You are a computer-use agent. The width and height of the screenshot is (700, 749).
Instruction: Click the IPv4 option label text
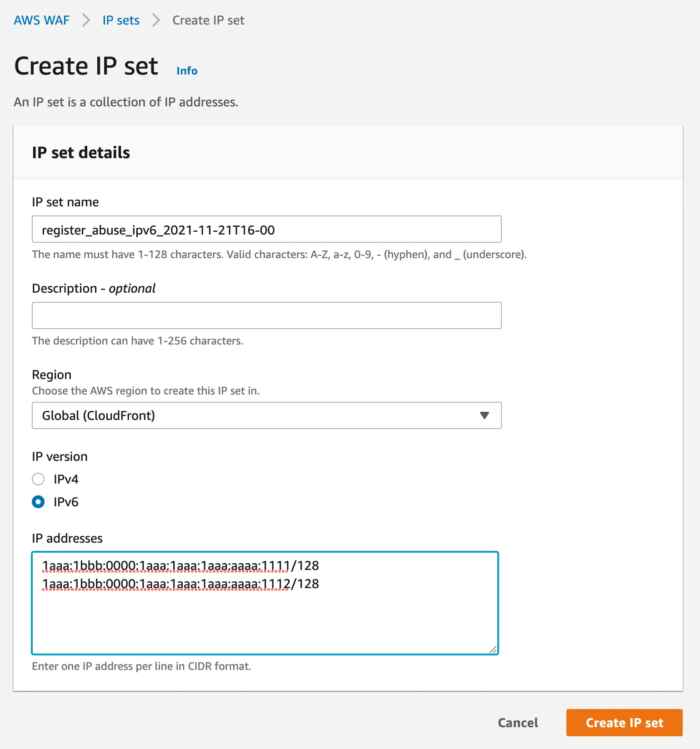pos(66,479)
